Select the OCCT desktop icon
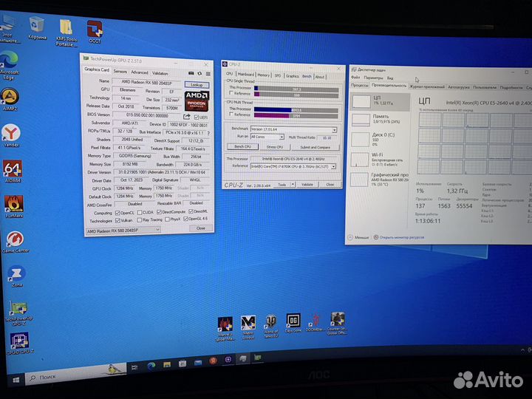 coord(95,32)
